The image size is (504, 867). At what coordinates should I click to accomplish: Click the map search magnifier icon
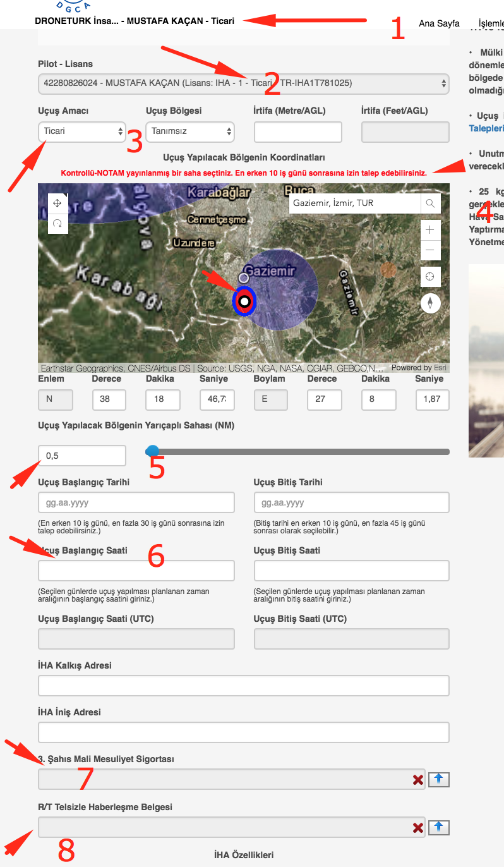coord(430,203)
